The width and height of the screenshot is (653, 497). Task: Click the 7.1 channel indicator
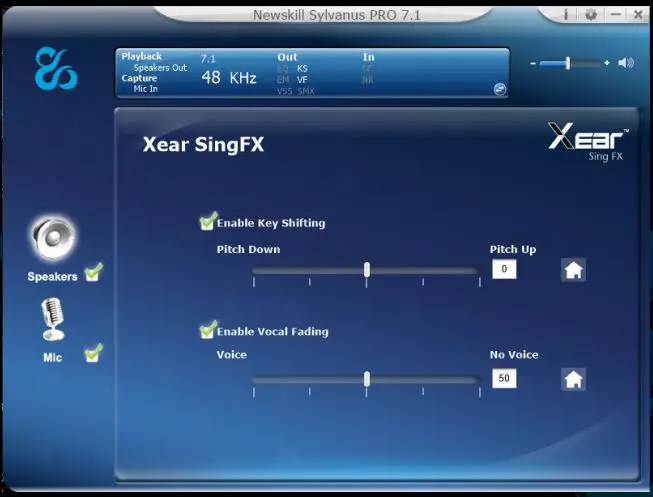(208, 59)
